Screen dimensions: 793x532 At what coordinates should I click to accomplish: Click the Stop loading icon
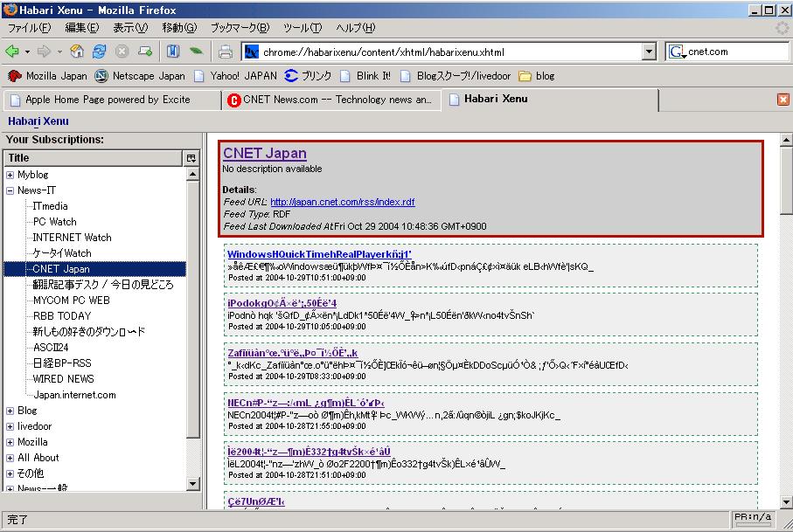pos(122,51)
